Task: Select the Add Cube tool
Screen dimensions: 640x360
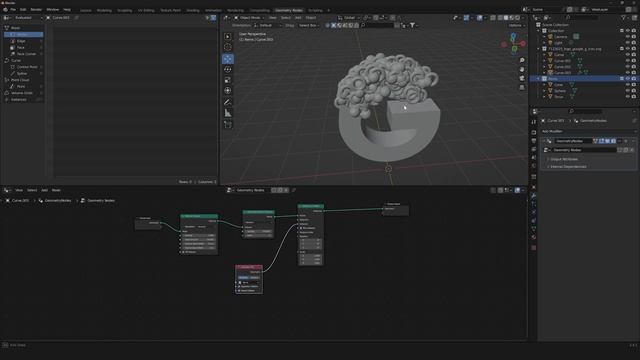Action: [228, 124]
